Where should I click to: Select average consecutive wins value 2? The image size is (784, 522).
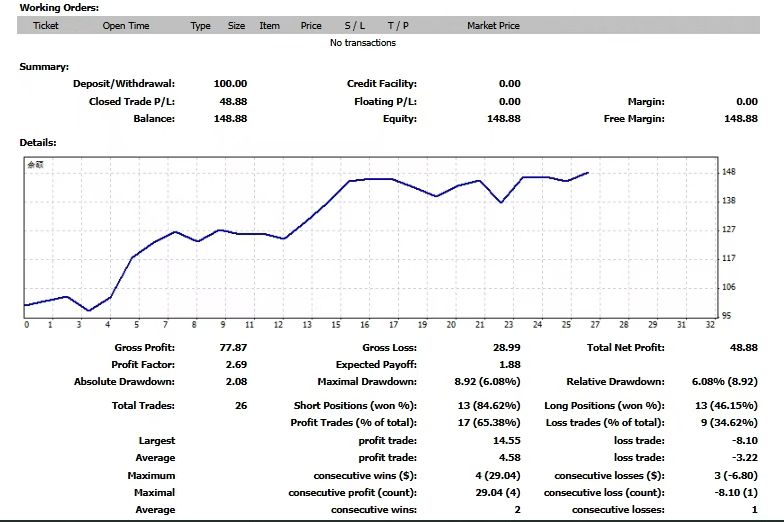[x=518, y=510]
